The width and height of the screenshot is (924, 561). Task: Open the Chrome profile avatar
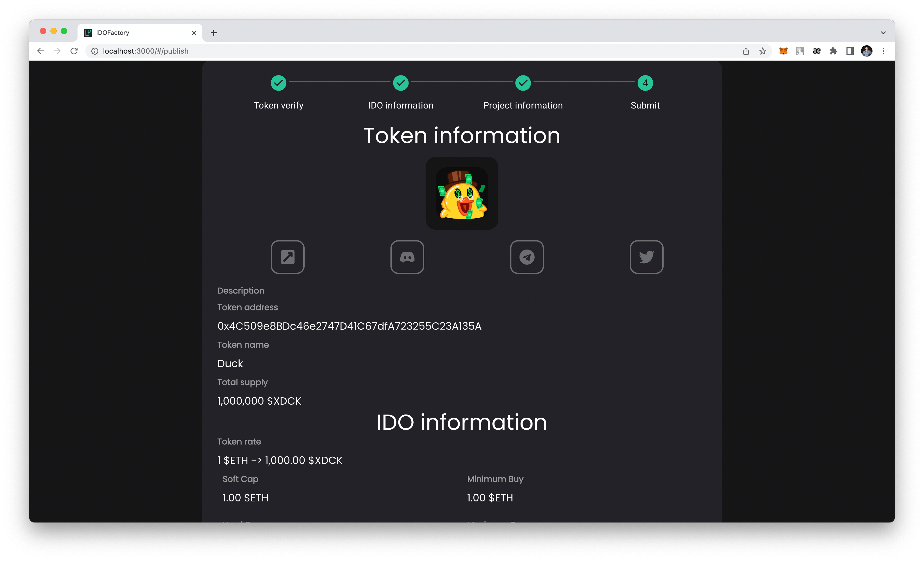(867, 51)
